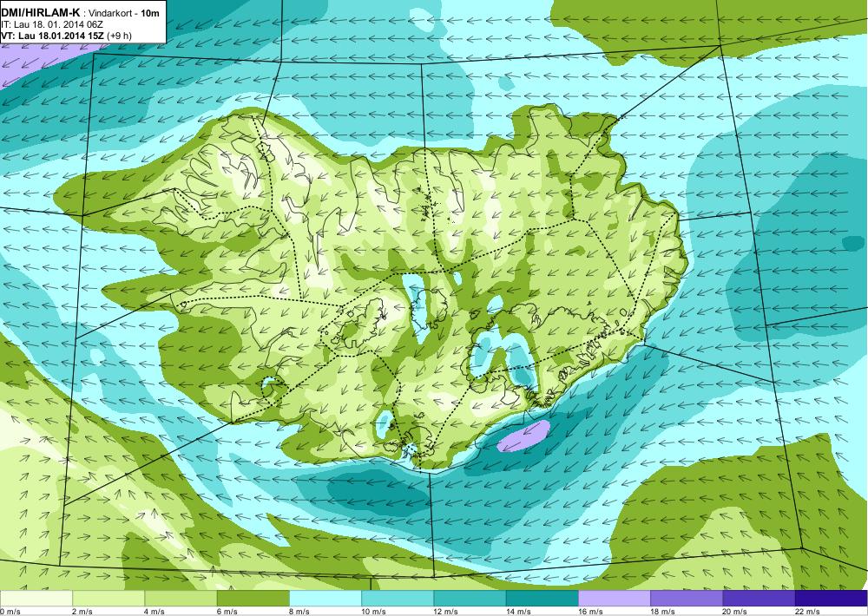Click the olive green 6–8 m/s legend swatch

pyautogui.click(x=253, y=599)
